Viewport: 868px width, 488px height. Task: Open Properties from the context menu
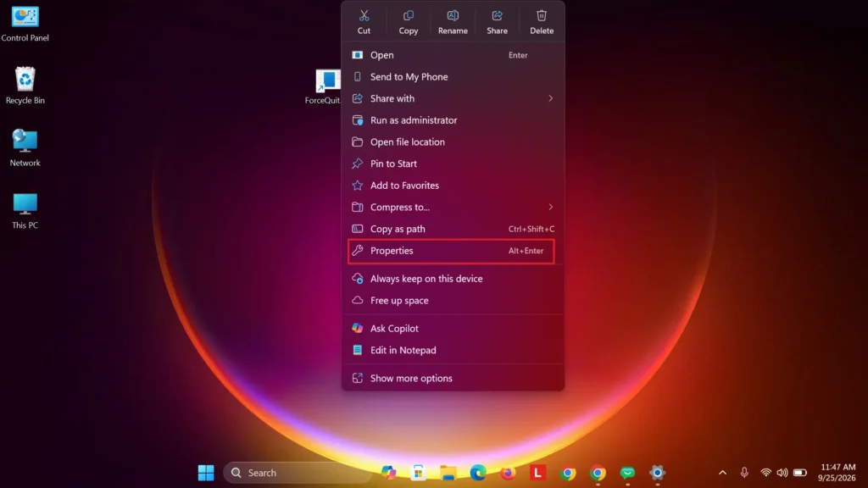point(452,251)
